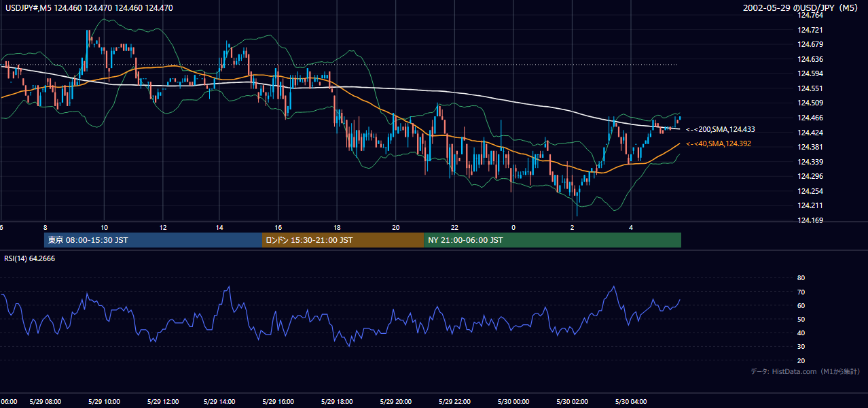
Task: Click price axis value 124.211
Action: (x=810, y=205)
